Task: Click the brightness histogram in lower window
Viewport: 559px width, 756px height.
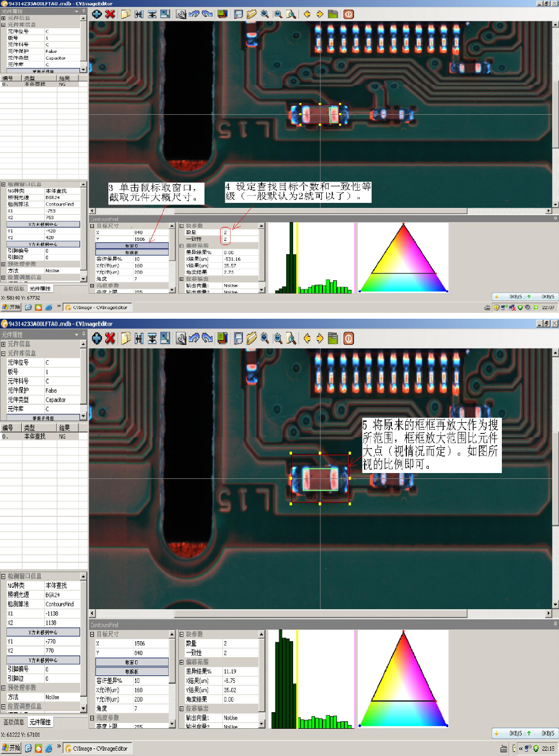Action: (311, 679)
